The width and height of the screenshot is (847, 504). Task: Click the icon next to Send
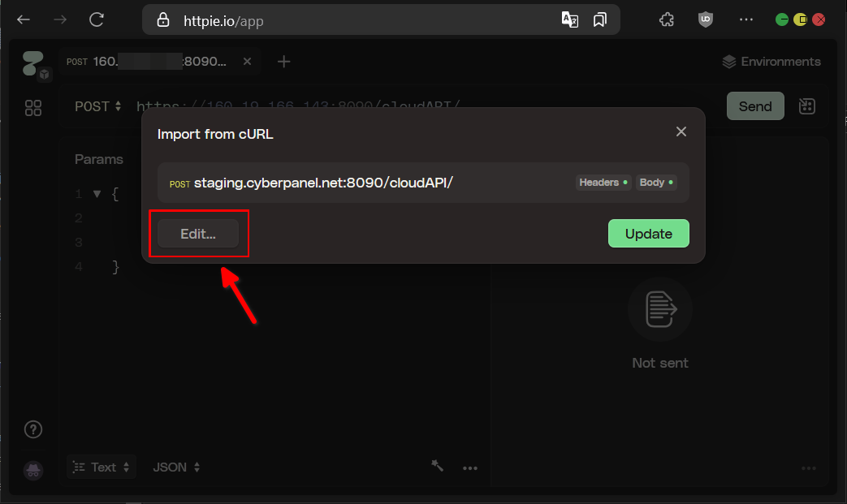coord(806,106)
